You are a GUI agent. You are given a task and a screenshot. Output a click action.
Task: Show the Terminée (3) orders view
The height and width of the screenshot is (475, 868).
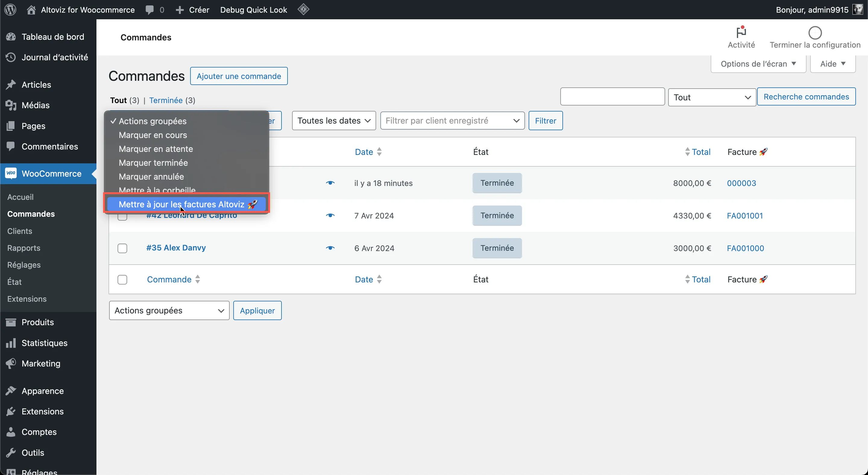(172, 100)
